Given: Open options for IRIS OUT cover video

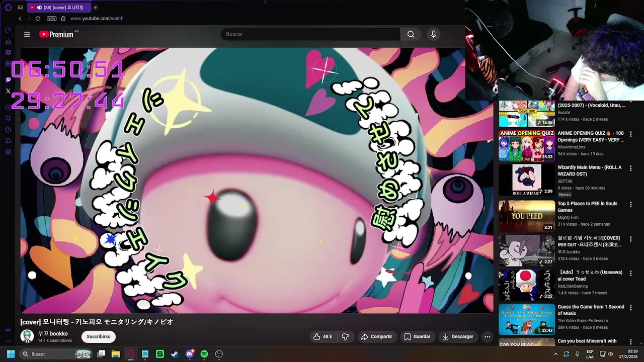Looking at the screenshot, I should click(x=631, y=238).
